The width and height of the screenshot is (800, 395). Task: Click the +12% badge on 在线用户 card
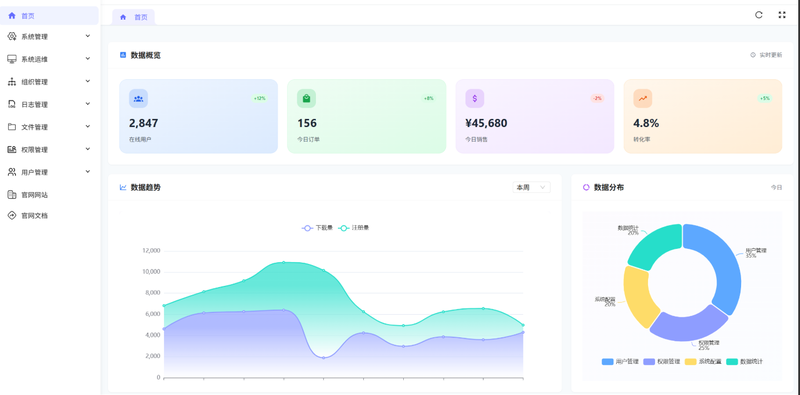point(260,98)
